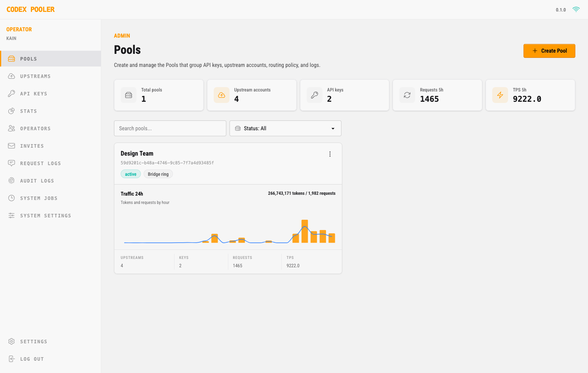
Task: Open System Jobs page
Action: pos(51,198)
